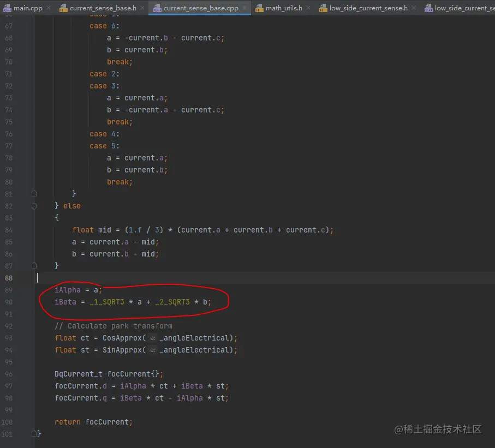Collapse the function fold marker at line 101
The height and width of the screenshot is (448, 495).
[x=34, y=434]
